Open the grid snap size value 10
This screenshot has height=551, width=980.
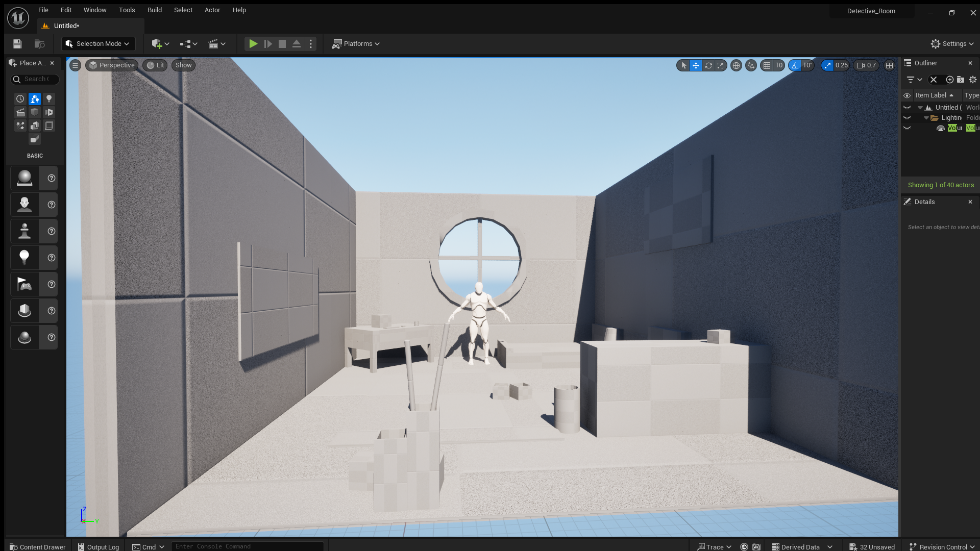[x=779, y=65]
